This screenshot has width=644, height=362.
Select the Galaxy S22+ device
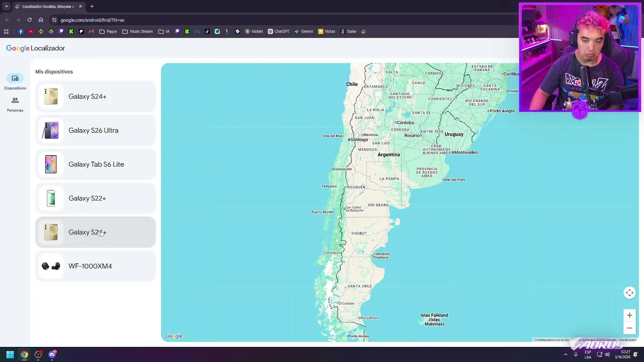pos(96,198)
